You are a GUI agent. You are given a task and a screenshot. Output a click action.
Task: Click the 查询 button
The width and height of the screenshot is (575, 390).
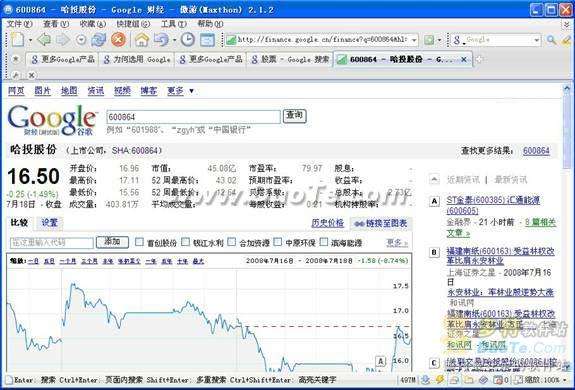point(294,115)
